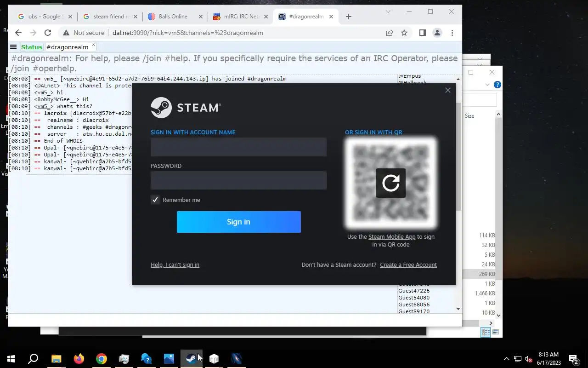Click File Explorer horizontal scroll right arrow
588x368 pixels.
click(x=491, y=323)
